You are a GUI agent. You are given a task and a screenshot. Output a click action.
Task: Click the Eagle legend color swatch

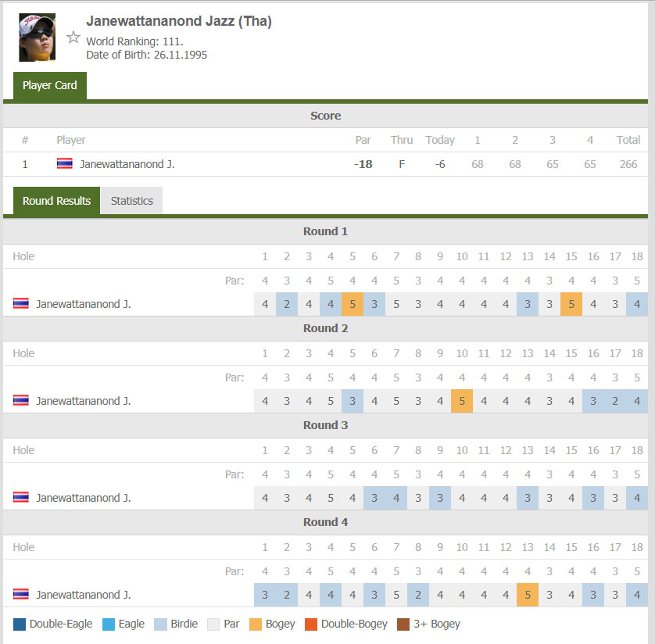point(109,624)
